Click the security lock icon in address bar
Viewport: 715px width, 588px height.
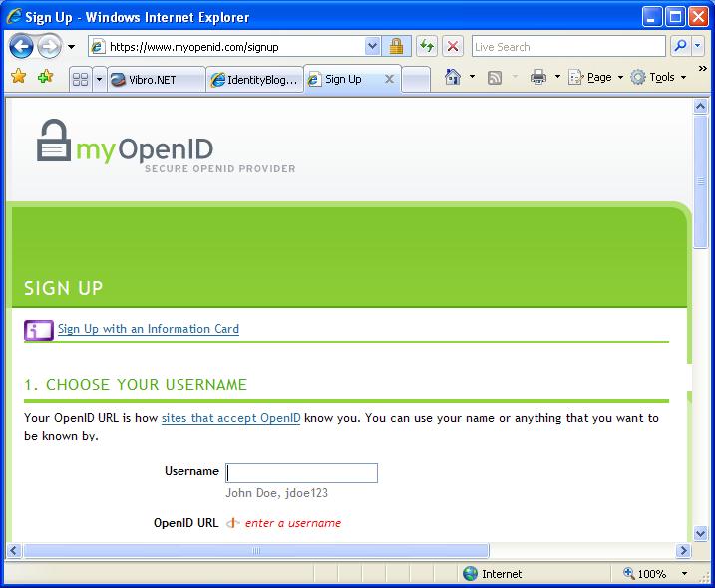(x=396, y=47)
